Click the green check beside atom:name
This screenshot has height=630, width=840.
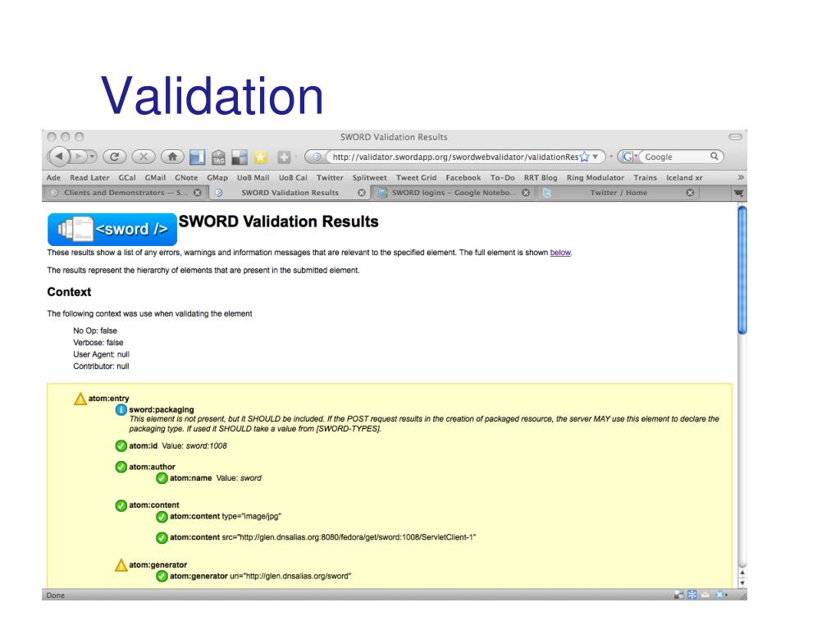coord(162,478)
